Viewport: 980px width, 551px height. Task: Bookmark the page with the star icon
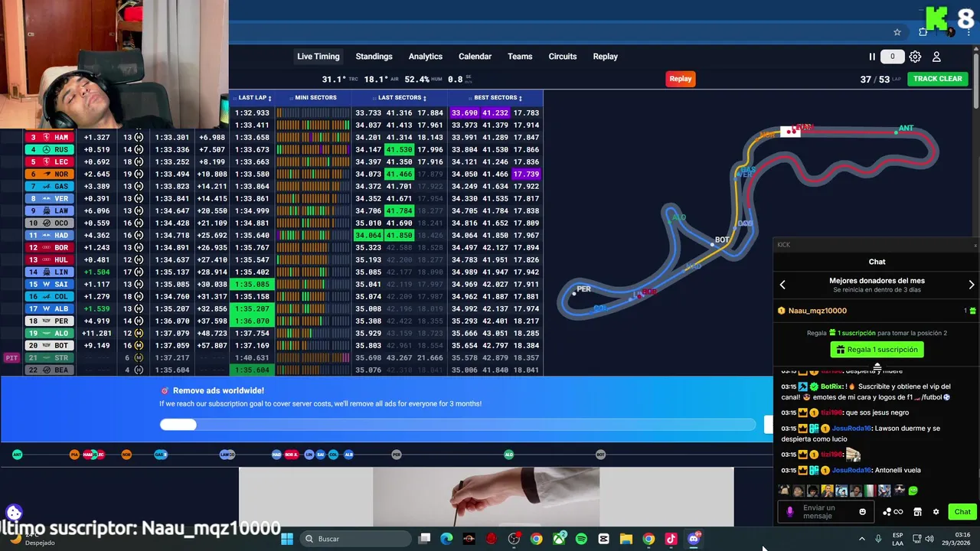897,32
